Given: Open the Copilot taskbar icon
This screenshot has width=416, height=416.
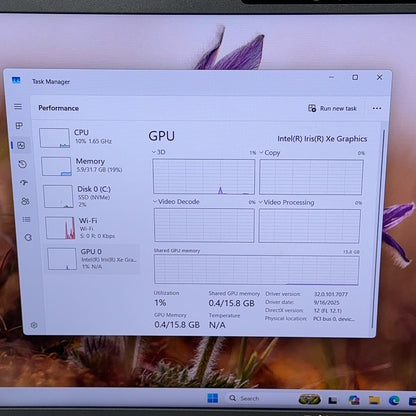Looking at the screenshot, I should [354, 399].
